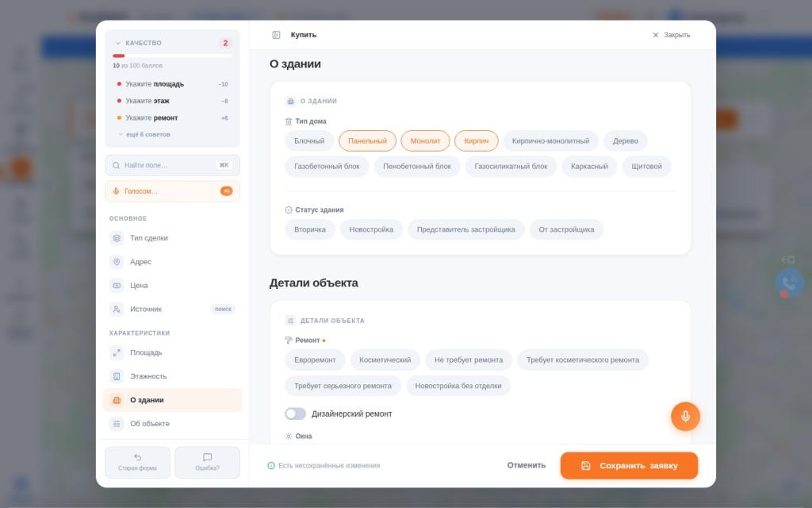Click Укажите площадь quality tip
The width and height of the screenshot is (812, 508).
point(172,84)
